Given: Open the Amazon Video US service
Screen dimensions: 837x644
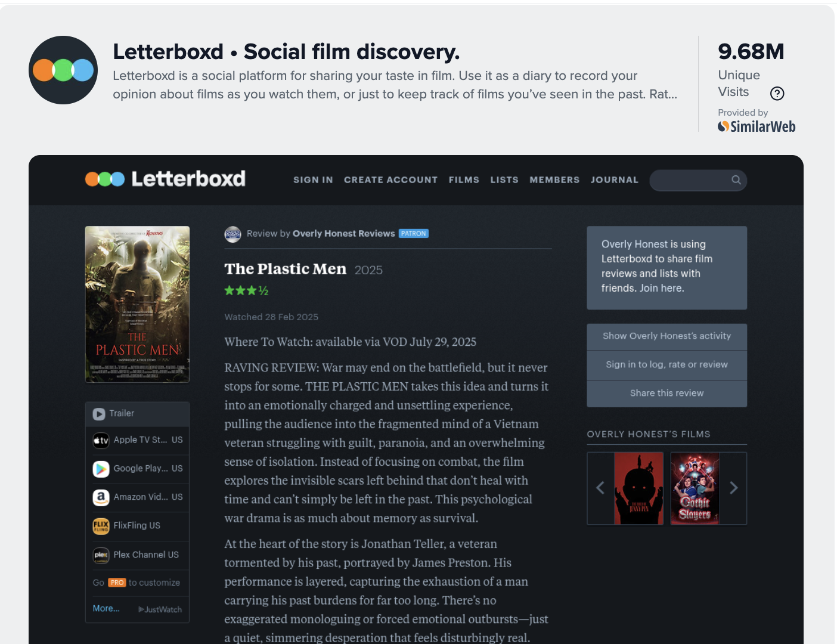Looking at the screenshot, I should tap(137, 497).
